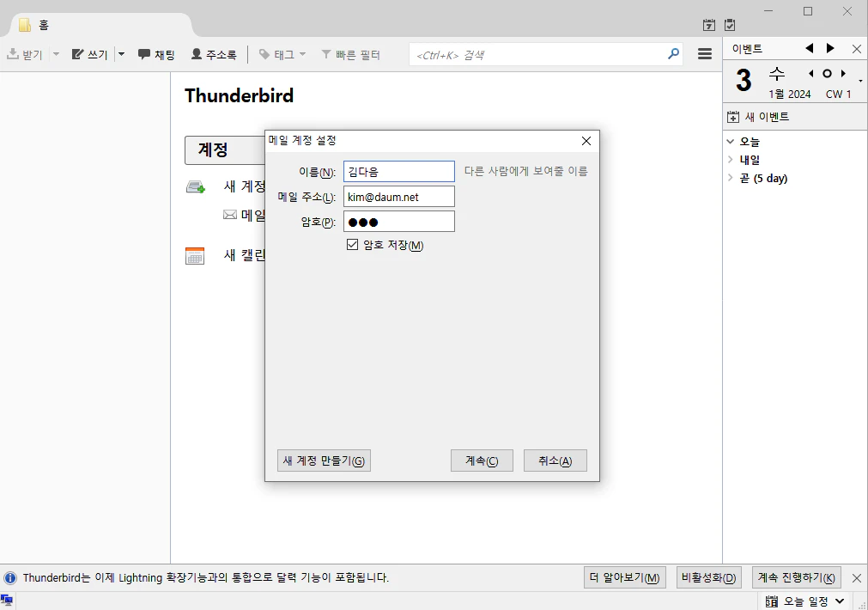Screen dimensions: 868x610
Task: Go to next events with right arrow
Action: 830,48
